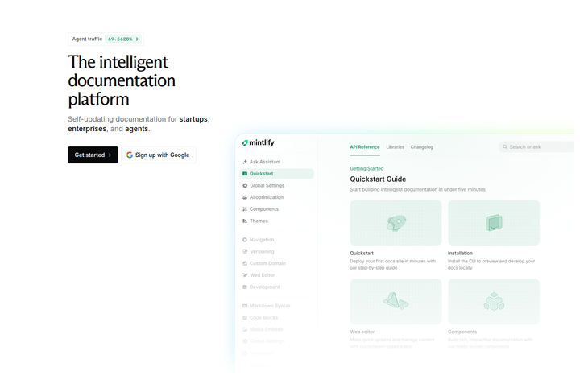Open the Installation card thumbnail

click(494, 223)
